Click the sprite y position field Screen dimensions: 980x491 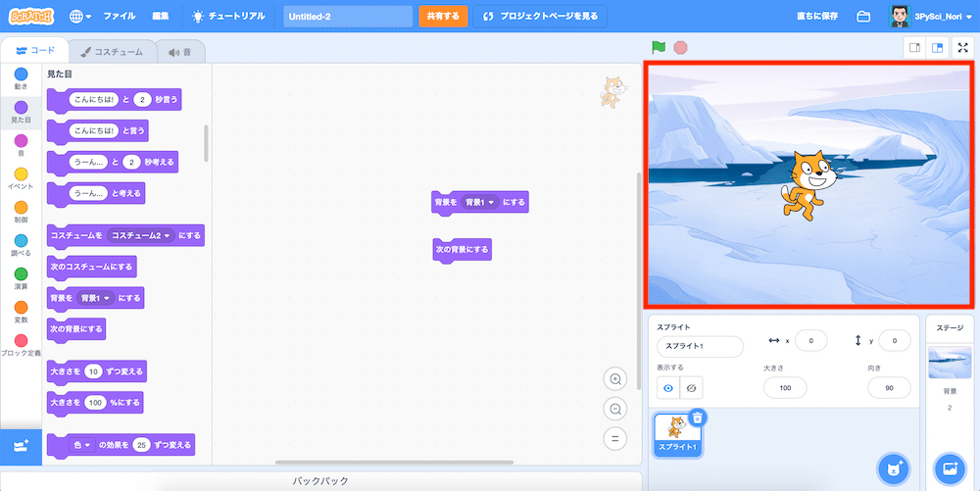[x=895, y=341]
